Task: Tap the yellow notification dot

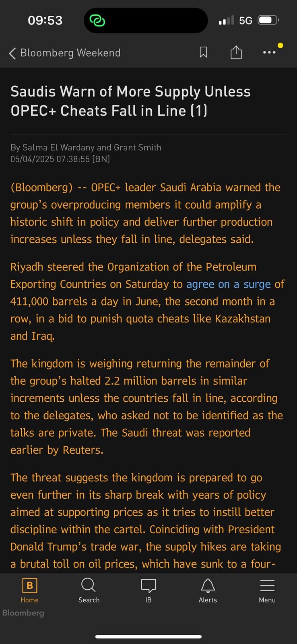Action: pyautogui.click(x=280, y=45)
